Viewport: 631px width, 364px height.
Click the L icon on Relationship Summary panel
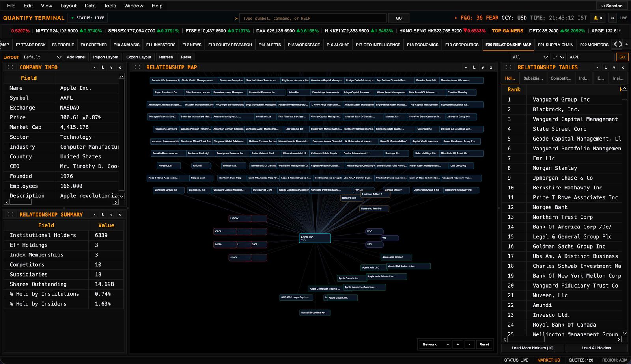coord(103,214)
